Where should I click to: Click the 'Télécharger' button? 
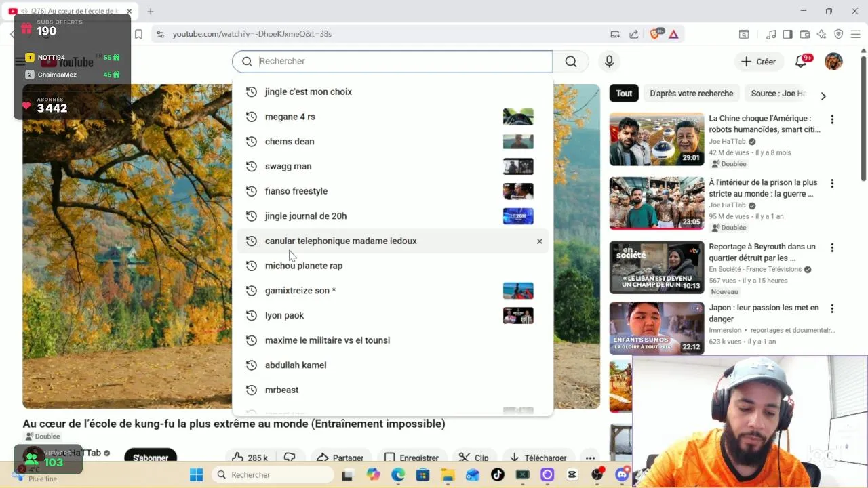pyautogui.click(x=538, y=457)
